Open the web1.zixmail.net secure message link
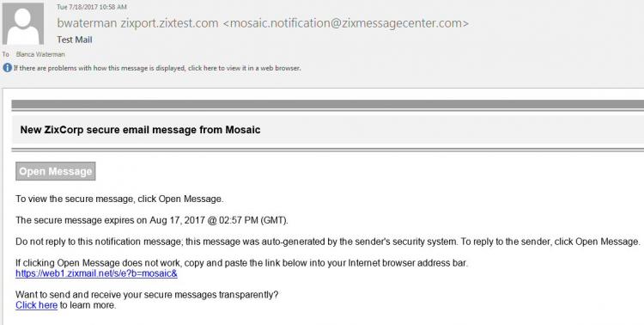 (96, 273)
